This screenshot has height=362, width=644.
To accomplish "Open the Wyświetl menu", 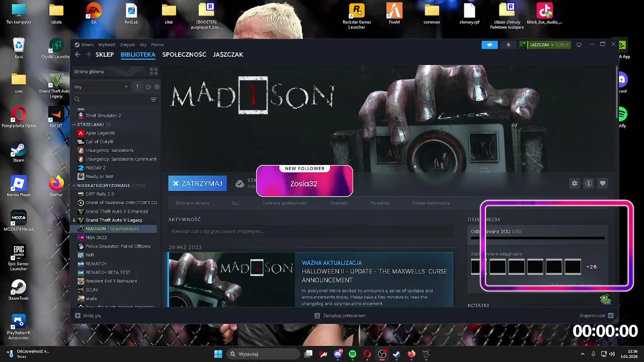I will click(x=107, y=45).
